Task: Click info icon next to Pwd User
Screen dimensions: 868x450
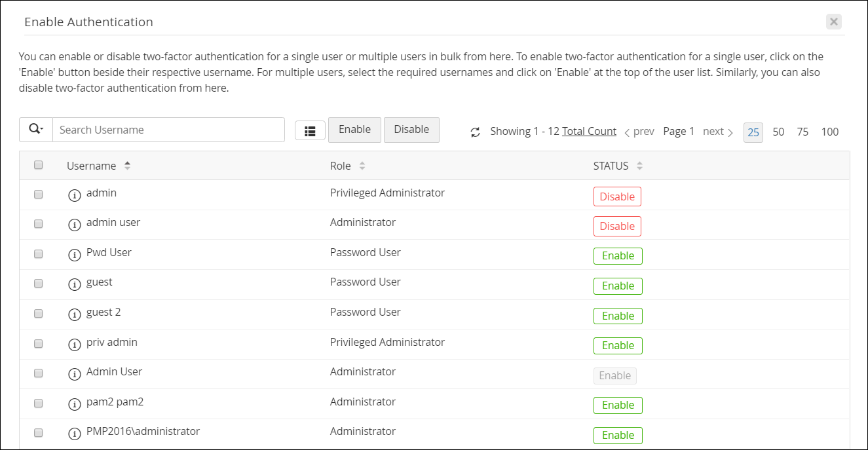Action: click(x=75, y=254)
